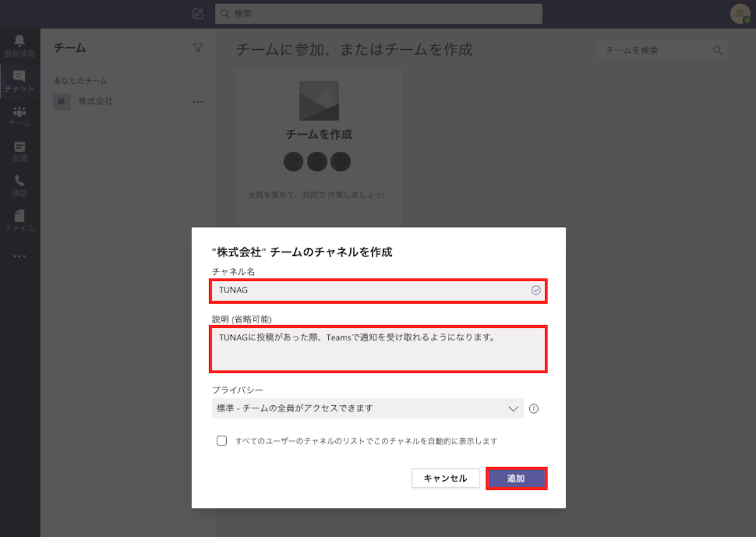
Task: Click the チームを作成 card title
Action: [319, 134]
